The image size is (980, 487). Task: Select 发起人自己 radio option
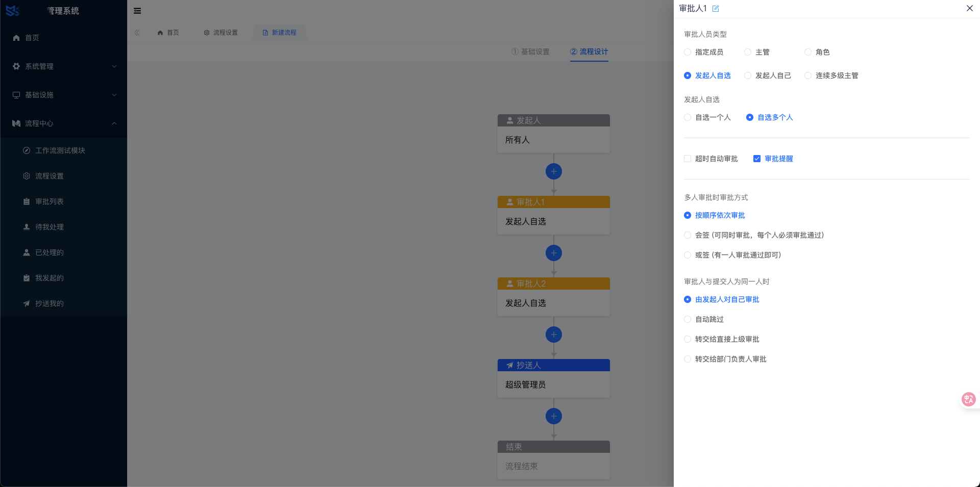748,75
